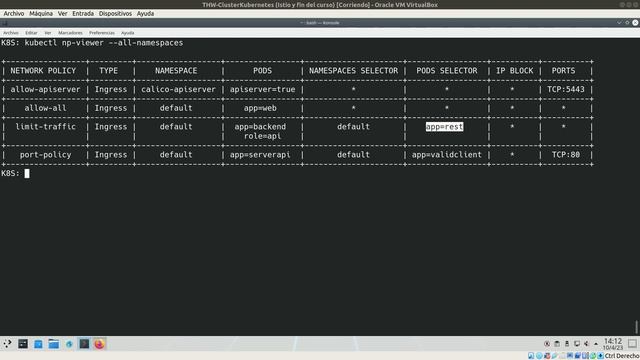Open VirtualBox Archivo menu
This screenshot has width=640, height=360.
coord(14,13)
